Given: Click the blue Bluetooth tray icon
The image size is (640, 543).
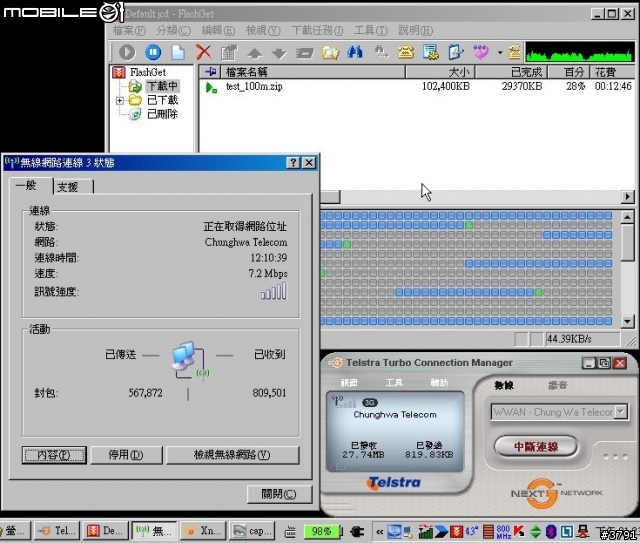Looking at the screenshot, I should [x=551, y=531].
